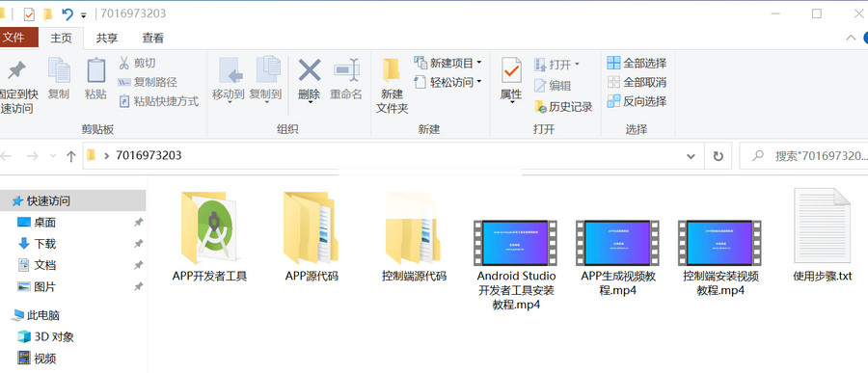Click the Rename (重命名) icon
868x373 pixels.
click(x=346, y=70)
